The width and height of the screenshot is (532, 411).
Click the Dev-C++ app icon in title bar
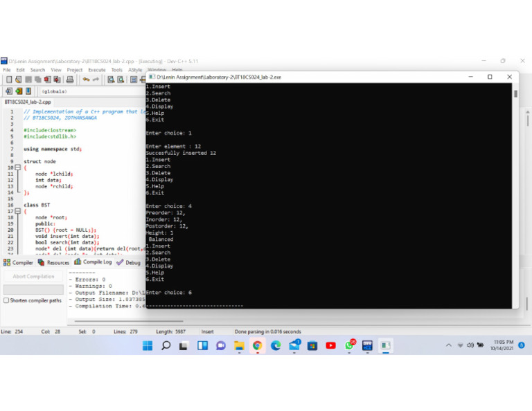point(3,61)
